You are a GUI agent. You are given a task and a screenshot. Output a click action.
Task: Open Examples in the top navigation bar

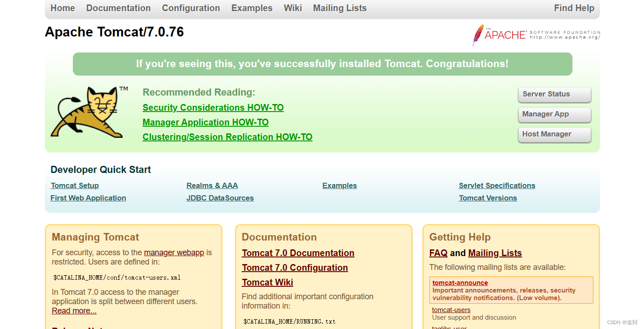252,8
